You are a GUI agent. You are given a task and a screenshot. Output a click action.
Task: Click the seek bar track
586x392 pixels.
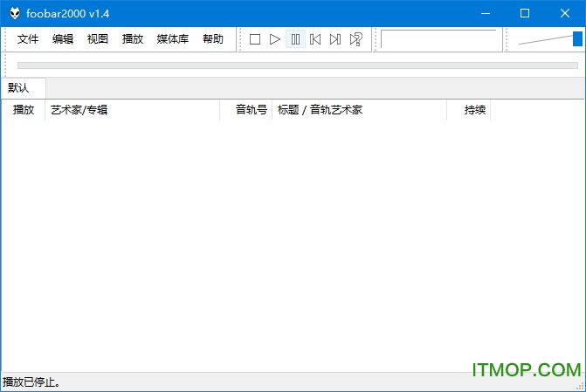tap(298, 65)
